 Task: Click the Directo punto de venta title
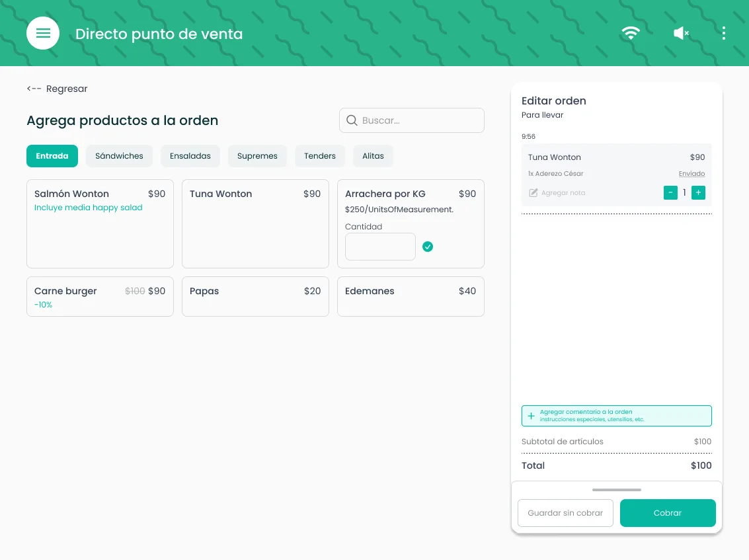tap(159, 34)
